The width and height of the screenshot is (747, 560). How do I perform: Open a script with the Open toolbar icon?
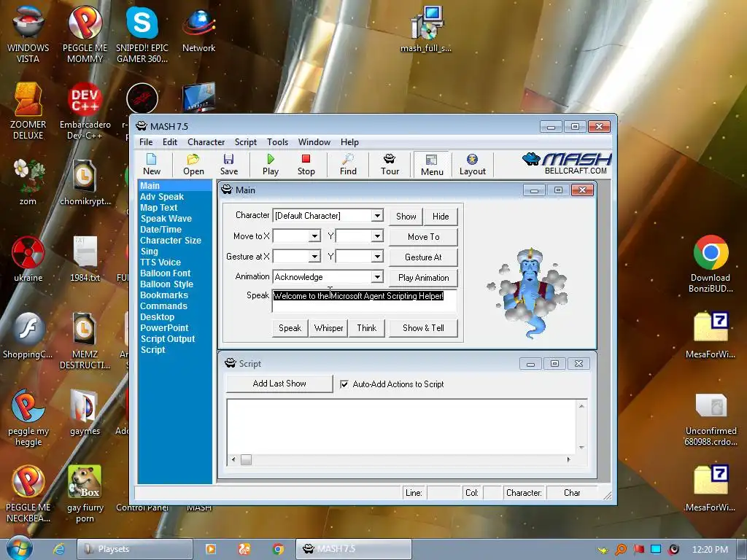[x=193, y=165]
